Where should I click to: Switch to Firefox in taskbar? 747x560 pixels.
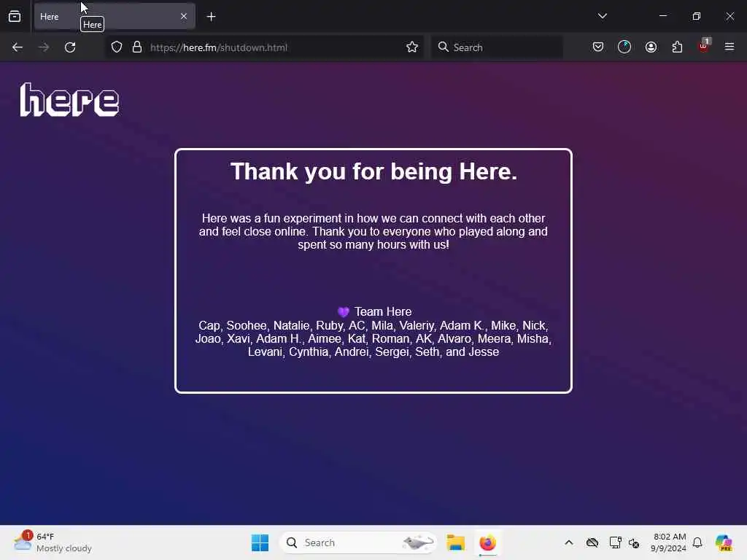488,542
